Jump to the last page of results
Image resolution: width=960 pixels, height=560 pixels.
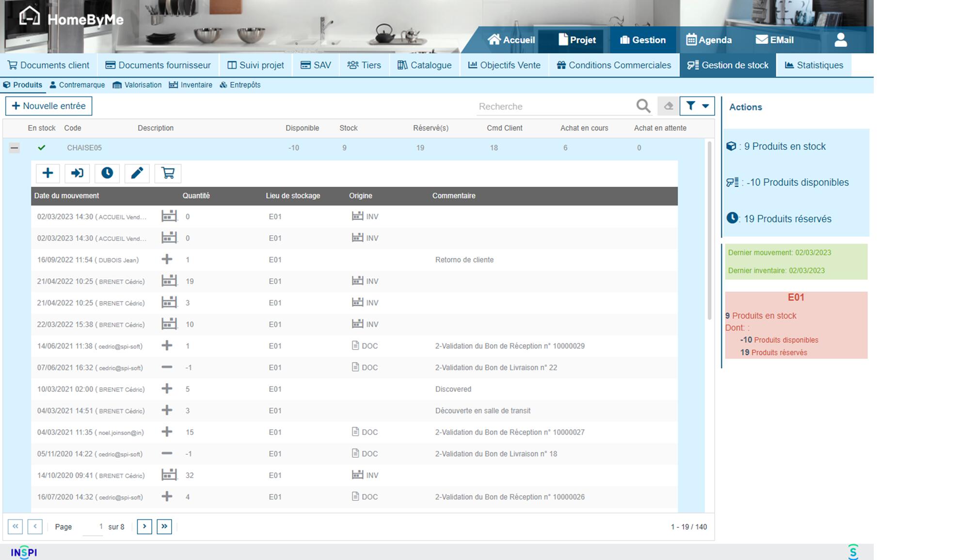164,527
